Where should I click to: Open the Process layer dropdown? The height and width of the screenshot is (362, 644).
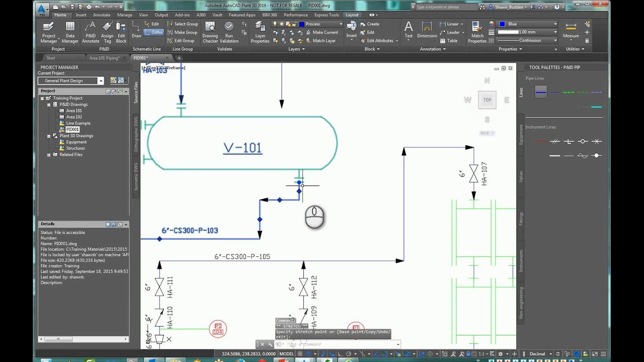341,24
